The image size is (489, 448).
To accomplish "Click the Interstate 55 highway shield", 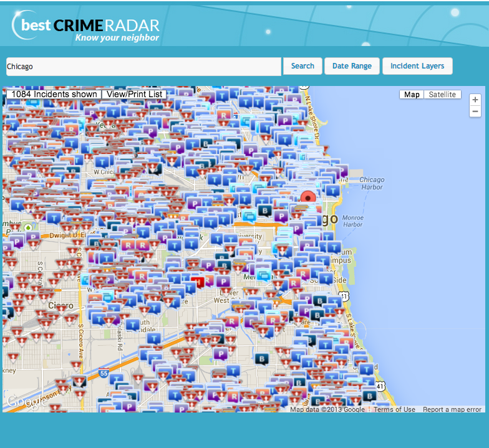I will 104,373.
